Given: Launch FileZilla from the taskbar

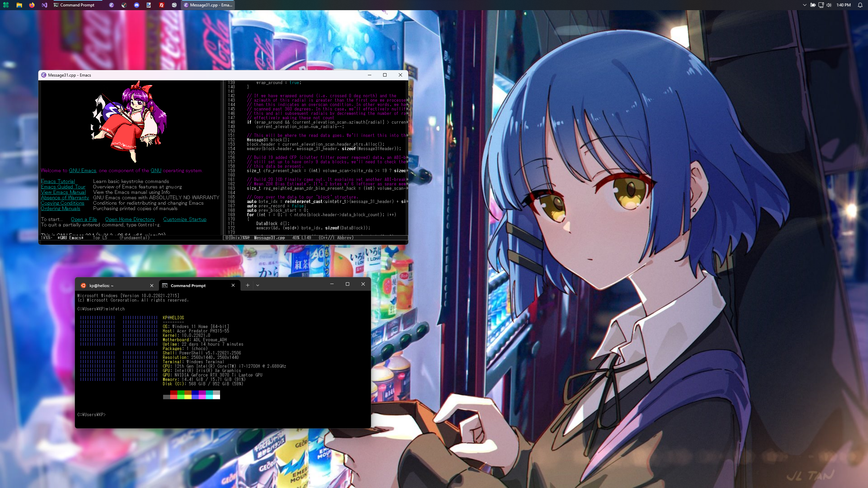Looking at the screenshot, I should point(162,5).
